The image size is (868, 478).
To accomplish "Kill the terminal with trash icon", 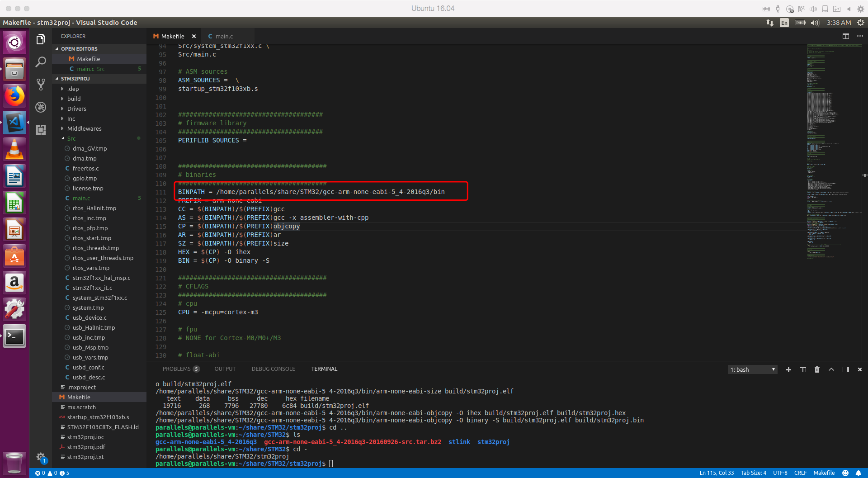I will (817, 369).
